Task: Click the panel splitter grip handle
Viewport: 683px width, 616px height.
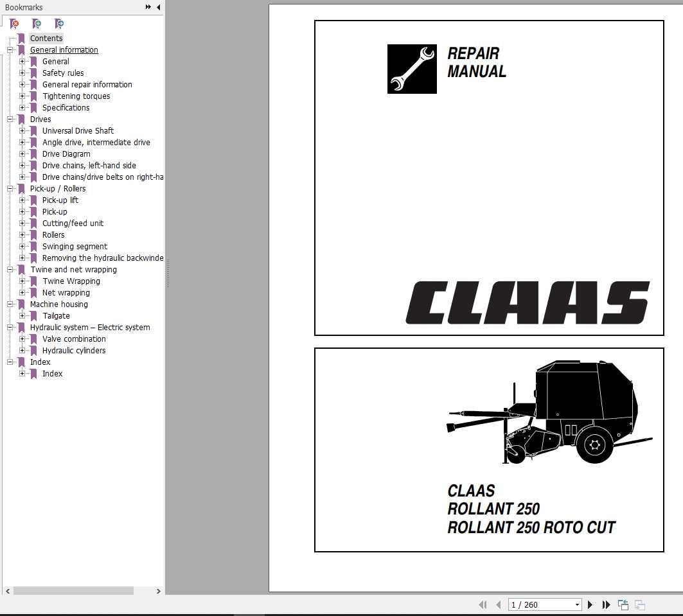Action: (168, 274)
